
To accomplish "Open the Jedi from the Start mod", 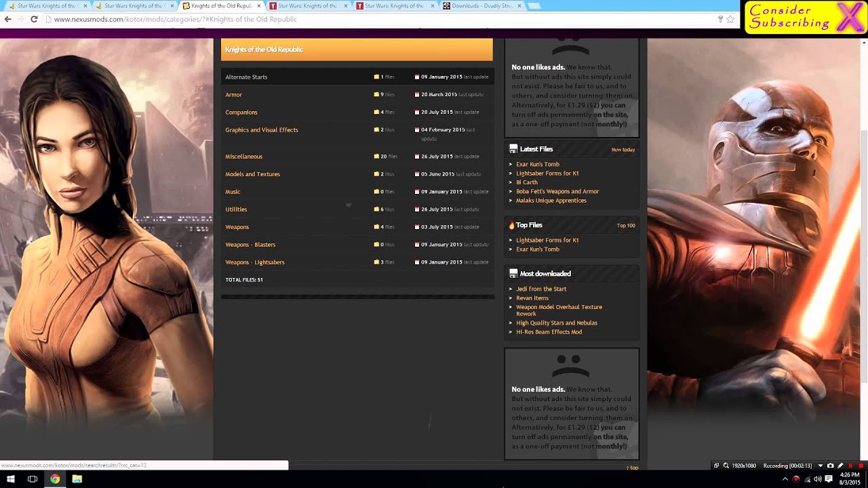I will pyautogui.click(x=541, y=289).
